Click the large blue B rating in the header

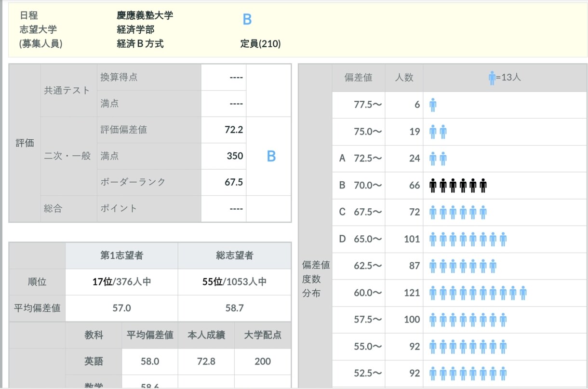pos(247,20)
